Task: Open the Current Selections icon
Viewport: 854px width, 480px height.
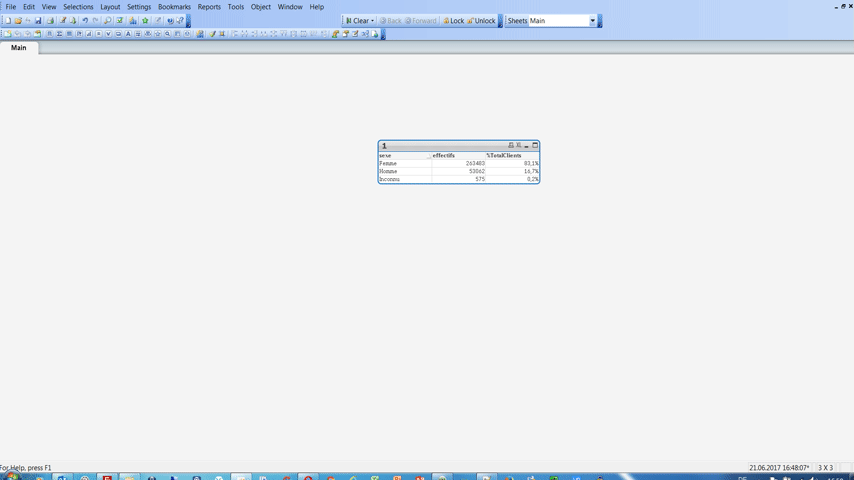Action: coord(120,21)
